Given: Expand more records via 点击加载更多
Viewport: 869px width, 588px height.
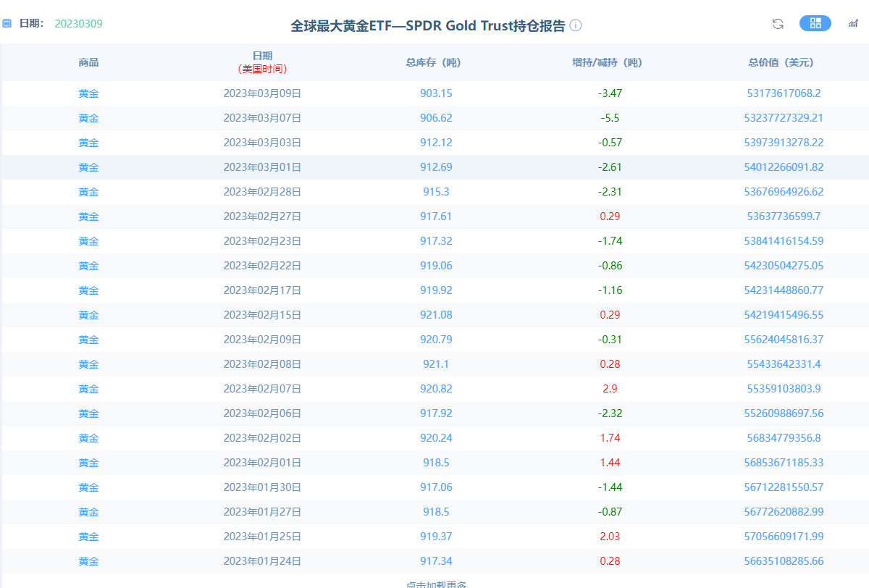Looking at the screenshot, I should point(434,583).
